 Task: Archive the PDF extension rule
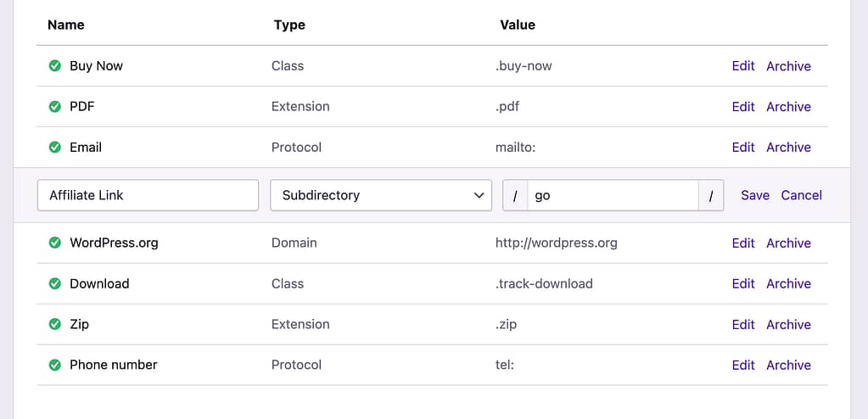788,107
